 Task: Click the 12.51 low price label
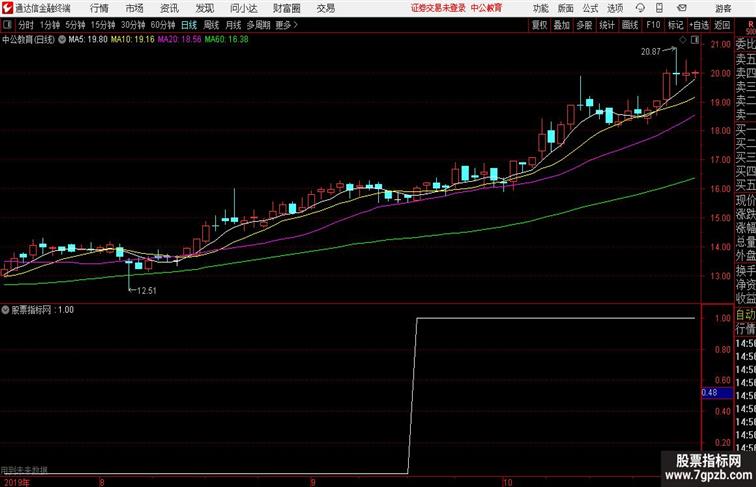click(x=147, y=290)
